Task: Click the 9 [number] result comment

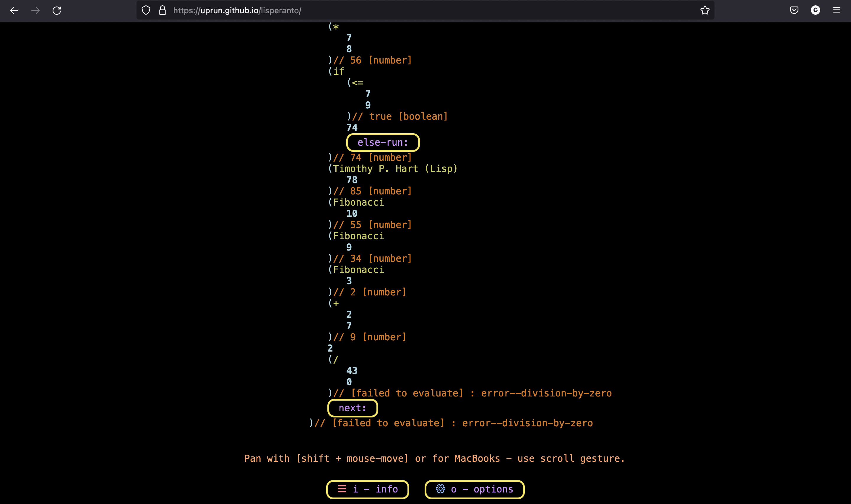Action: (369, 337)
